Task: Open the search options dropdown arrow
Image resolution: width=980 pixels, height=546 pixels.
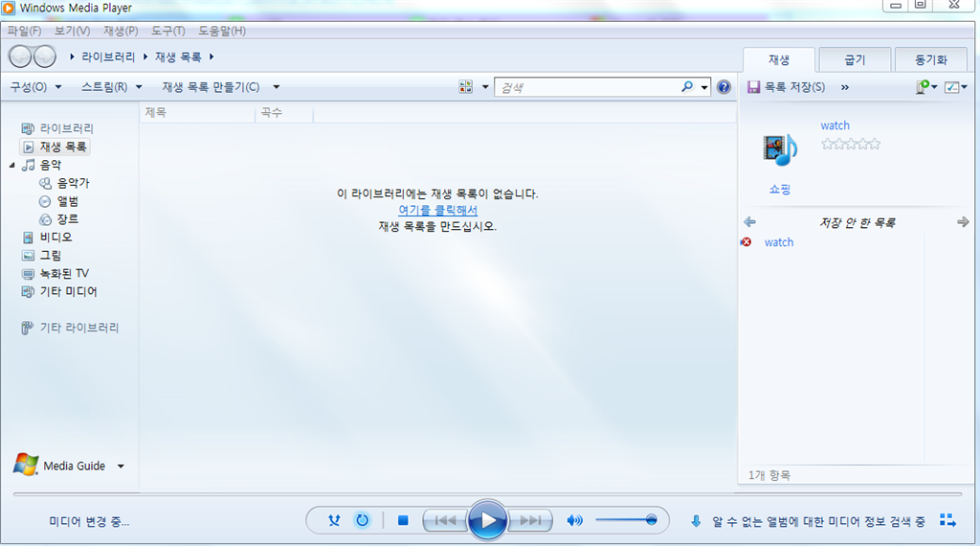Action: [704, 87]
